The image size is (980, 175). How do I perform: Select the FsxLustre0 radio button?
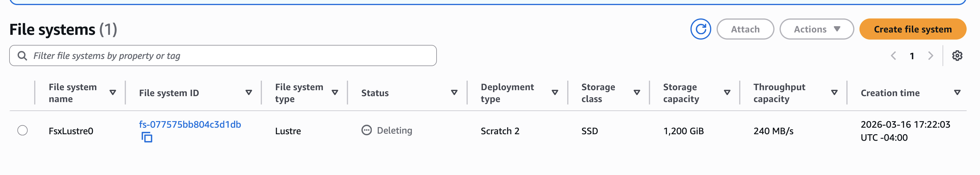tap(23, 130)
